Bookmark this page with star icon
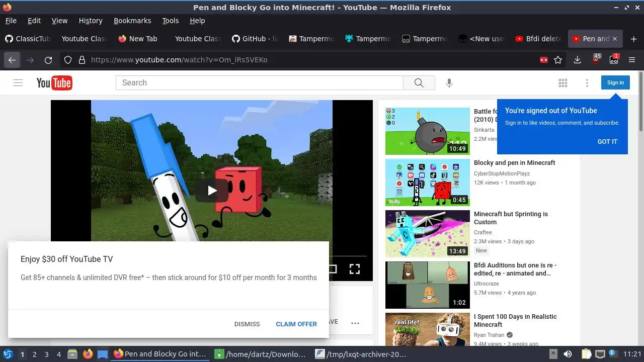644x362 pixels. coord(558,60)
